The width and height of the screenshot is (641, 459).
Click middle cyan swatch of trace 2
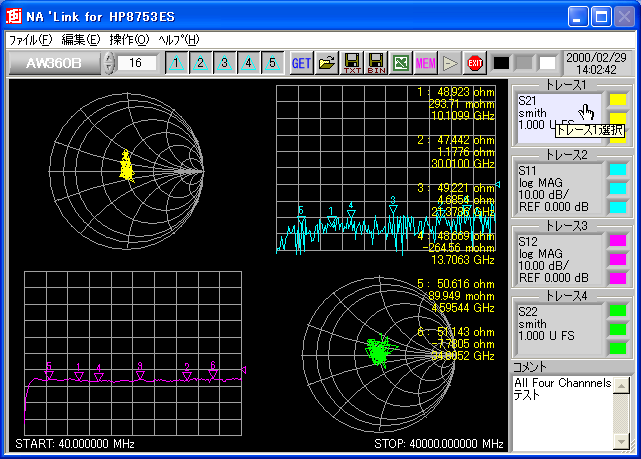618,188
